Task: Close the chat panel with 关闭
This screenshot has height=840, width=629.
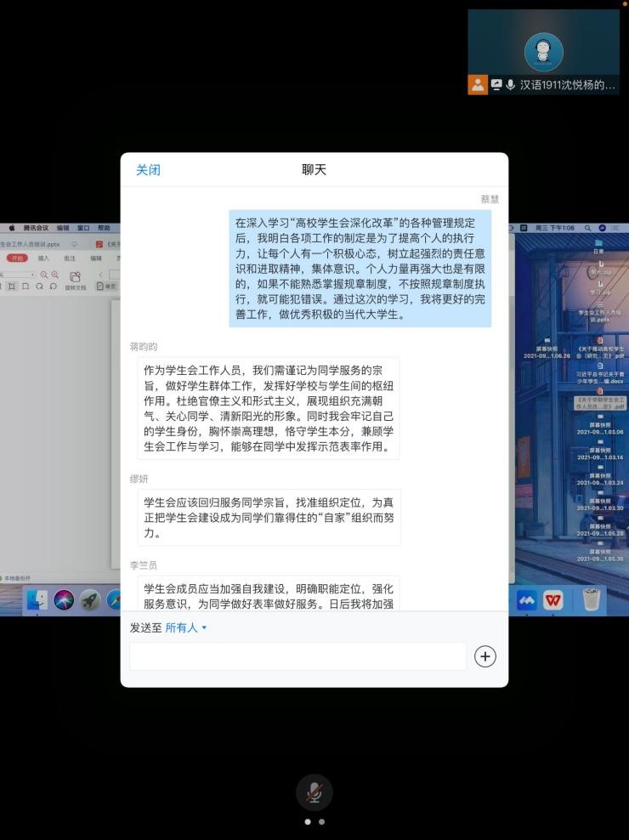Action: coord(148,170)
